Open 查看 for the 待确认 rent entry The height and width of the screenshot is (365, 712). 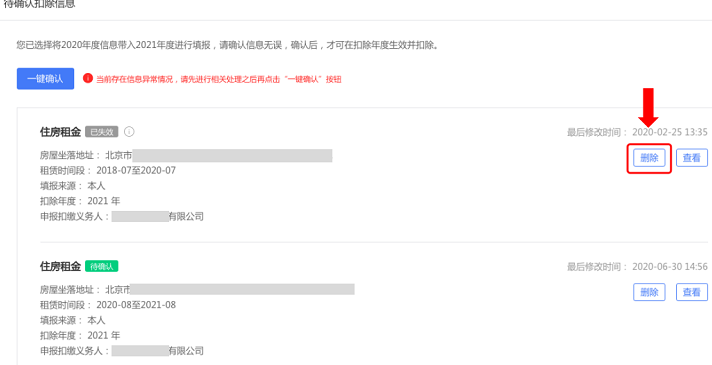692,292
